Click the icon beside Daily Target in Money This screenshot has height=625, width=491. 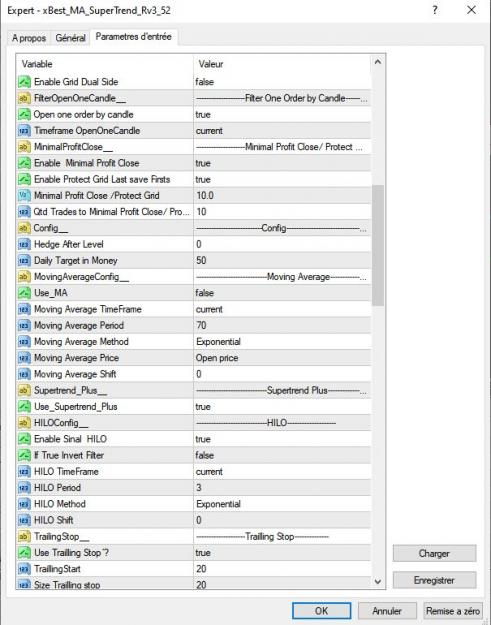pyautogui.click(x=24, y=261)
